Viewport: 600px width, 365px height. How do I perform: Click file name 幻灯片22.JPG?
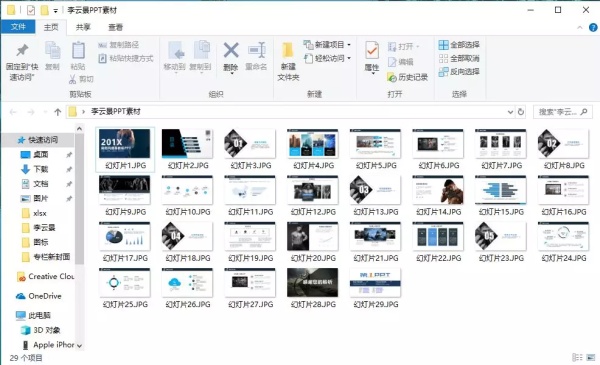tap(439, 258)
